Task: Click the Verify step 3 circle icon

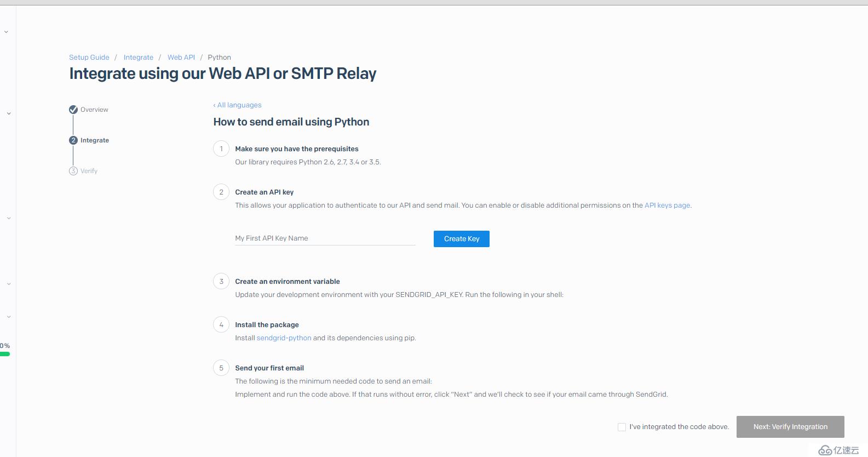Action: pyautogui.click(x=73, y=171)
